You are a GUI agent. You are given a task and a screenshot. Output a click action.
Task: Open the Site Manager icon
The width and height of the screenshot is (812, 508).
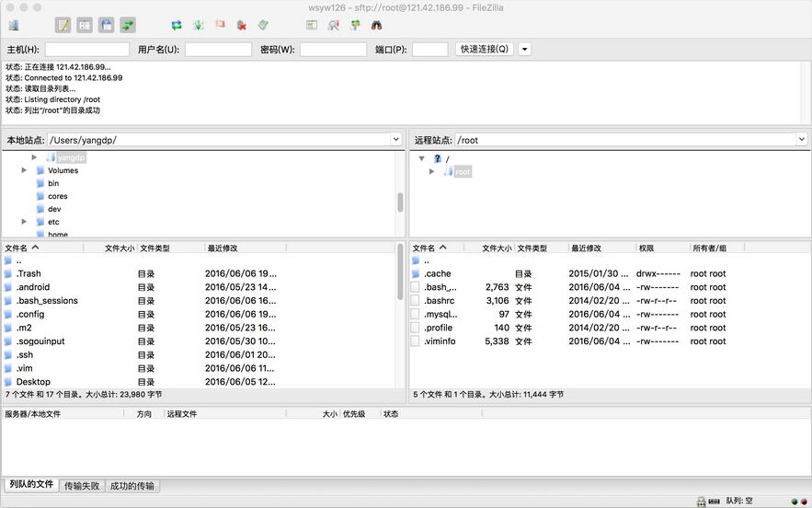click(x=14, y=25)
